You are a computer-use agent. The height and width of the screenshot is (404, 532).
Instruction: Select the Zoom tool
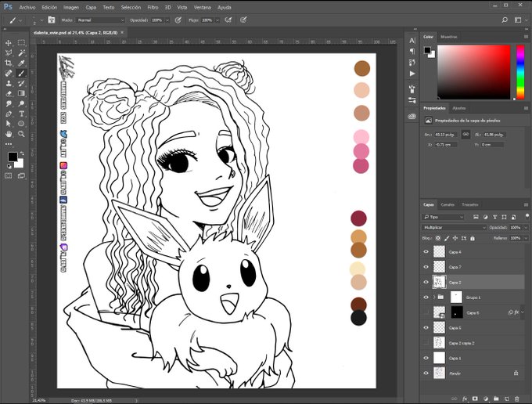pos(21,134)
